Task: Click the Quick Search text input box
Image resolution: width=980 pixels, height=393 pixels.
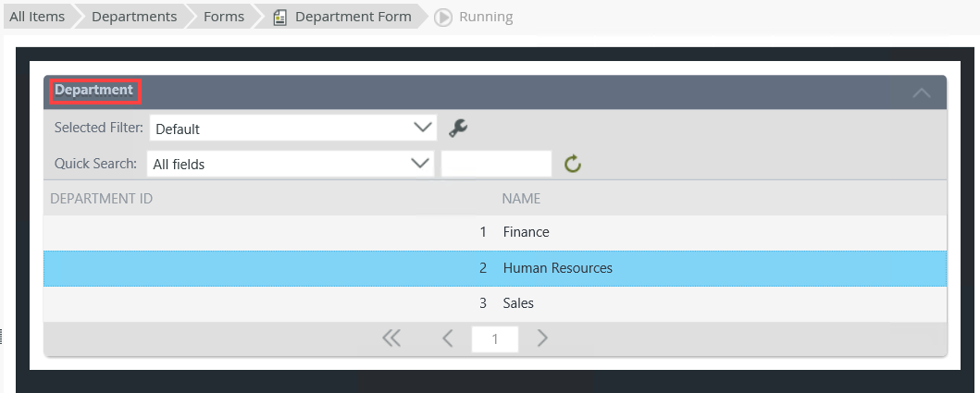Action: tap(497, 164)
